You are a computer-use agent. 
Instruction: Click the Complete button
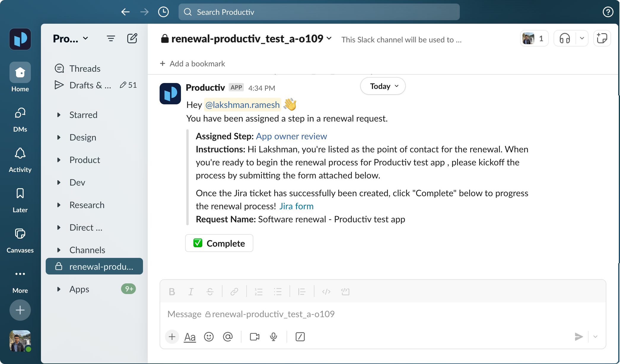pyautogui.click(x=219, y=243)
